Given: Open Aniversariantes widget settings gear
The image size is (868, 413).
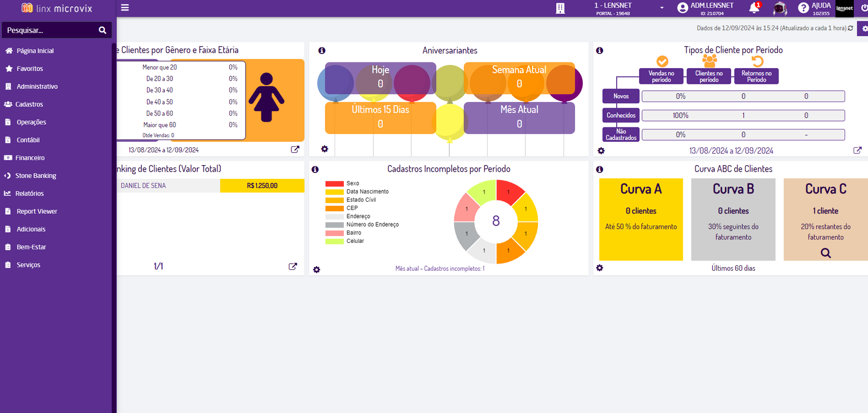Looking at the screenshot, I should (324, 149).
